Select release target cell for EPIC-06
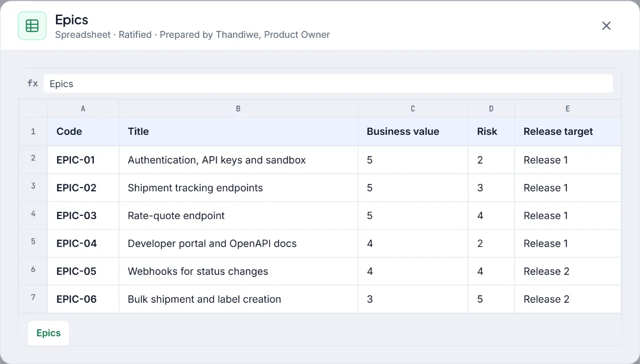 point(567,298)
